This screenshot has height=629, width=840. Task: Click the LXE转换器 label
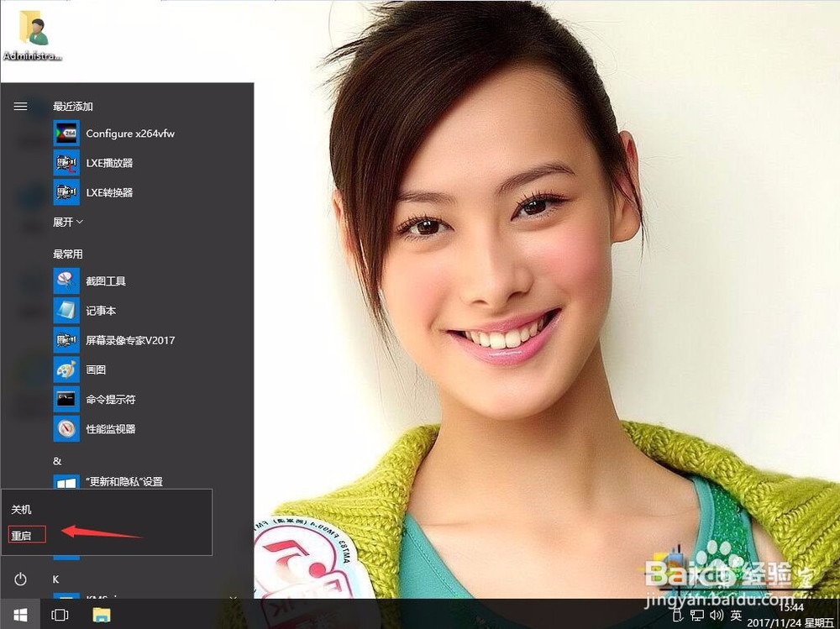(109, 192)
